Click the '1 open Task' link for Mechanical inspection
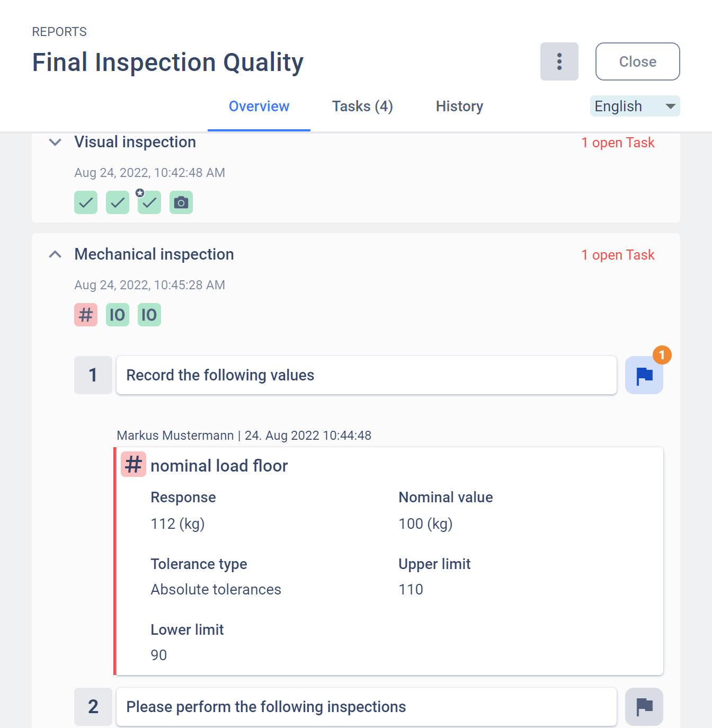 coord(618,255)
